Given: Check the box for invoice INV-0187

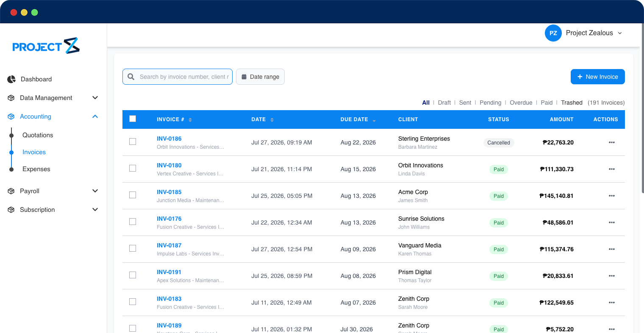Looking at the screenshot, I should [x=133, y=248].
